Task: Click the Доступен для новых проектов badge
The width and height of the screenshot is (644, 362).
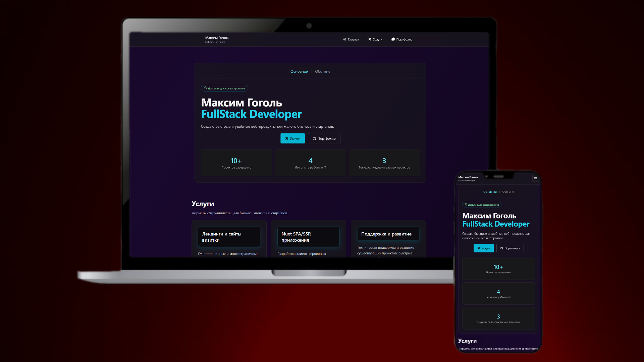Action: coord(224,88)
